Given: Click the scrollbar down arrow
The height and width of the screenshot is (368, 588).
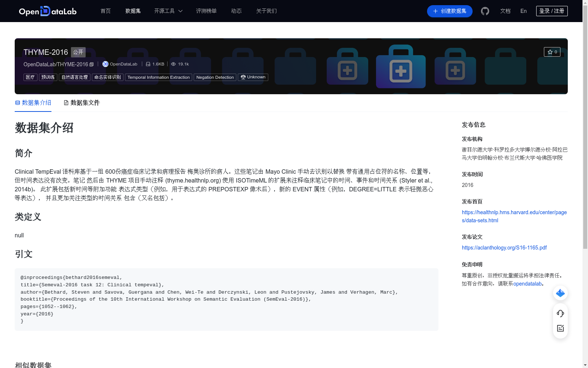Looking at the screenshot, I should pos(585,365).
